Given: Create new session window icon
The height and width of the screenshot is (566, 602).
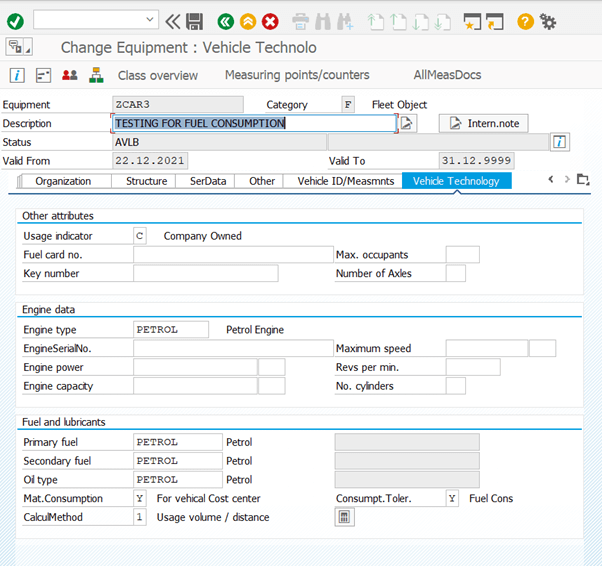Looking at the screenshot, I should coord(472,22).
